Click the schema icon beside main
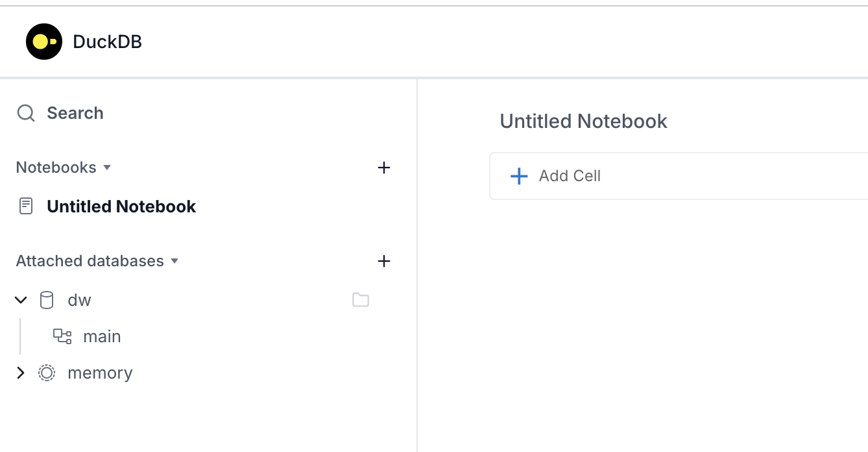 pos(62,336)
